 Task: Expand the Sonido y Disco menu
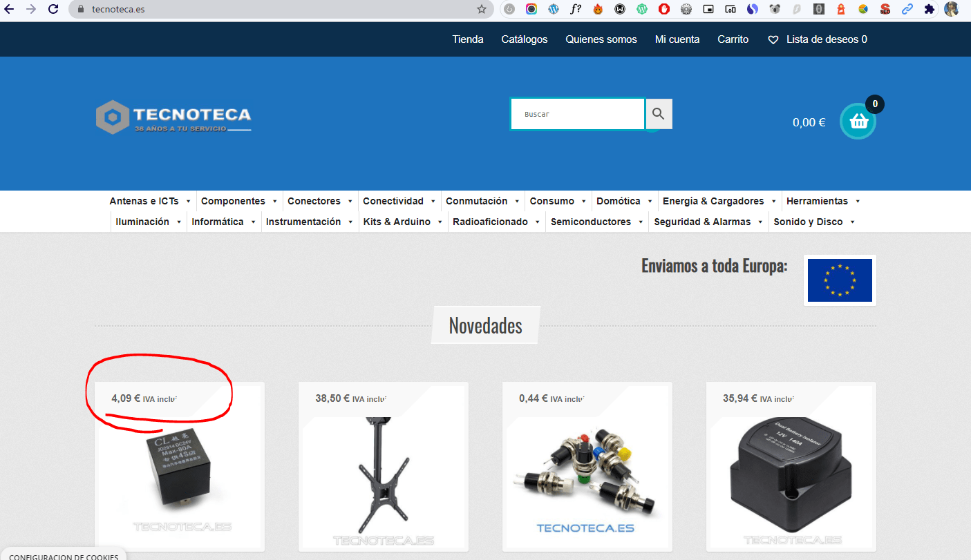tap(814, 222)
